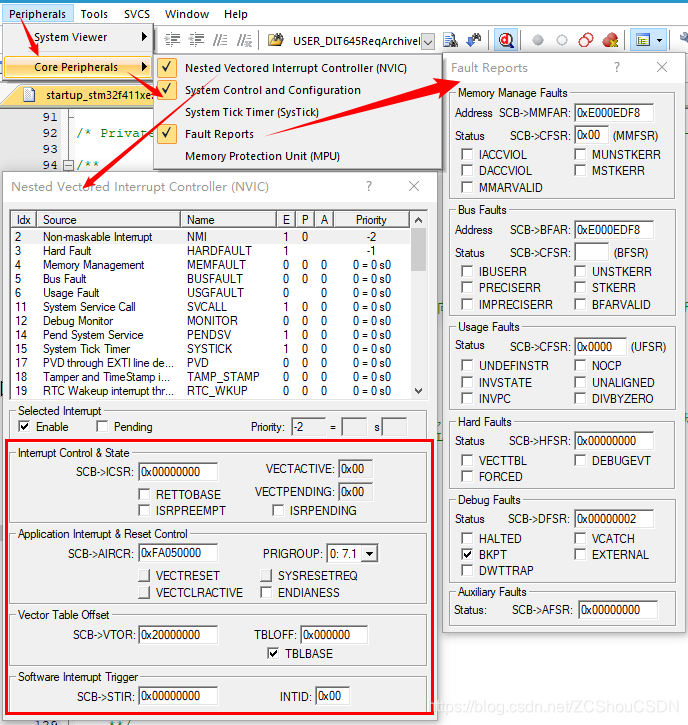Open the PRIGROUP dropdown
688x725 pixels.
tap(369, 553)
